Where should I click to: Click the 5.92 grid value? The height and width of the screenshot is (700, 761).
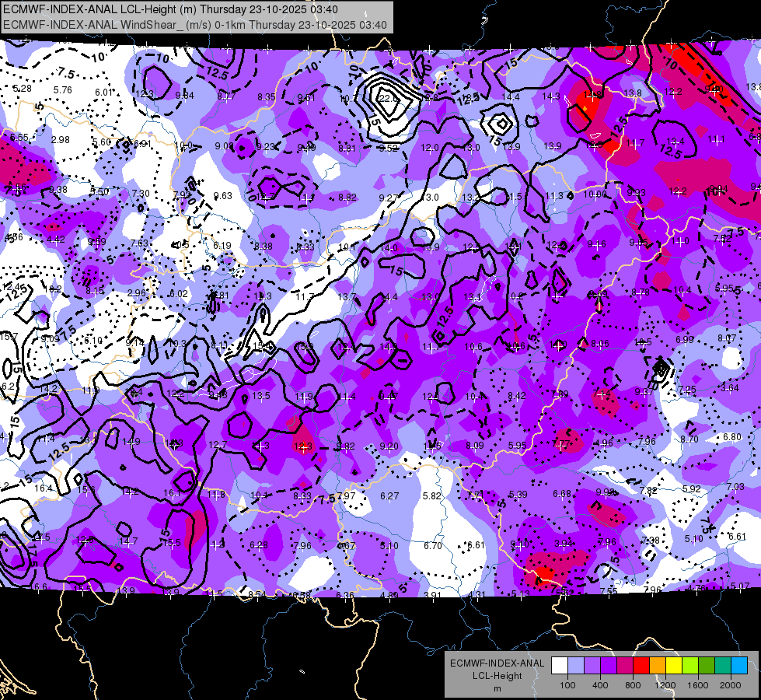[692, 488]
